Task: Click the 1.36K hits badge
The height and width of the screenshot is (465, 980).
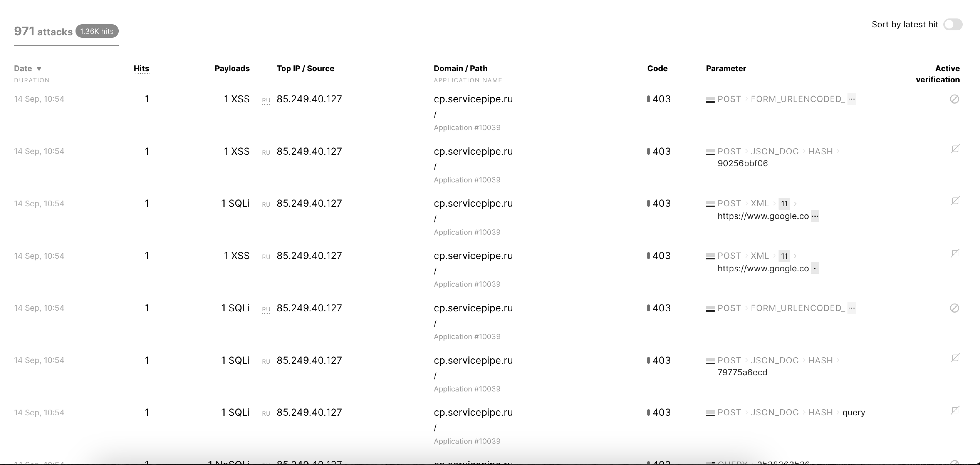Action: point(97,31)
